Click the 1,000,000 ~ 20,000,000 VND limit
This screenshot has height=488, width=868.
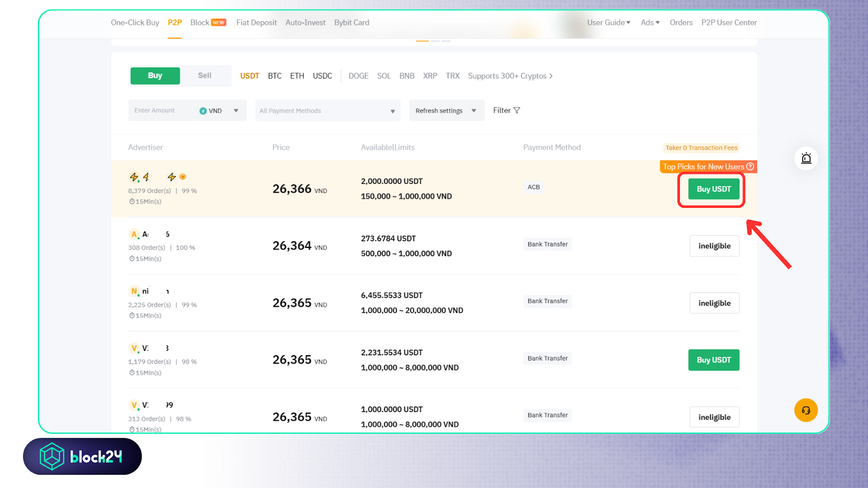(412, 311)
